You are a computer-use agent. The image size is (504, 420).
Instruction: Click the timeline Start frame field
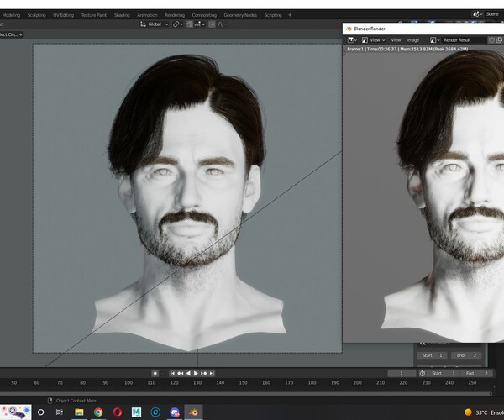[x=444, y=373]
